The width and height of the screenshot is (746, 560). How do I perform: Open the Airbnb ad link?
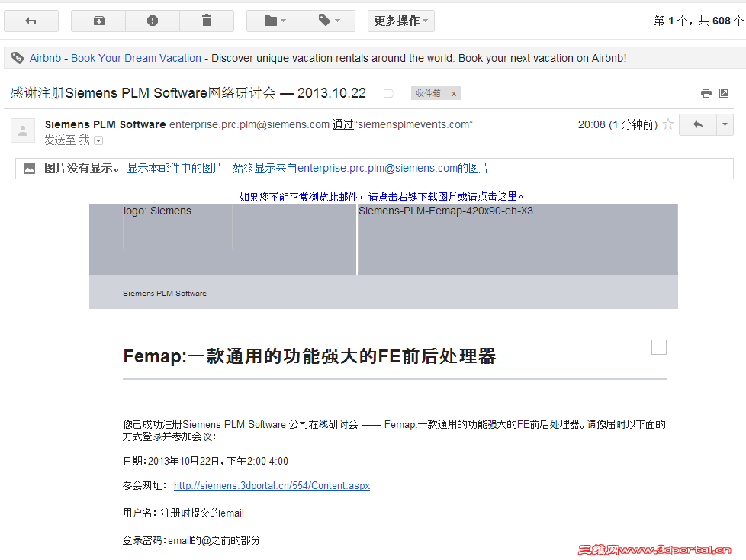tap(45, 58)
